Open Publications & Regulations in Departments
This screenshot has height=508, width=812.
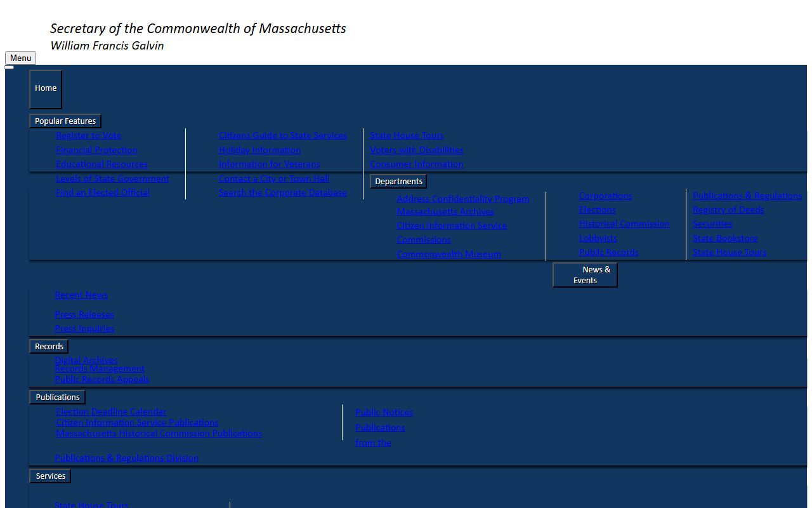click(x=747, y=196)
